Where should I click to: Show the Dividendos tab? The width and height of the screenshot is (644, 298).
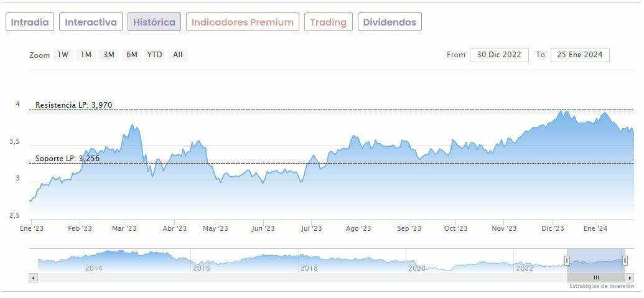coord(390,22)
